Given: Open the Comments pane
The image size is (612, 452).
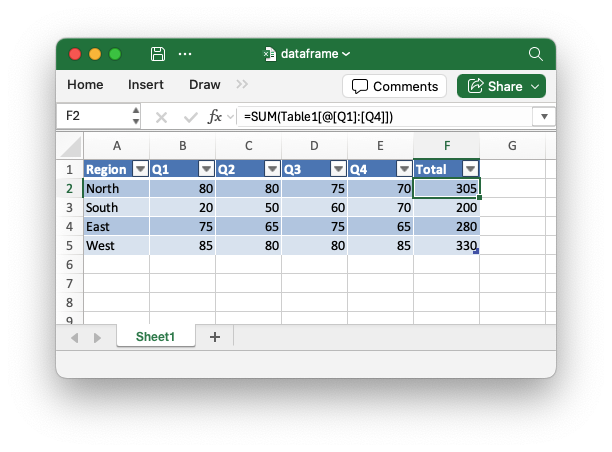Looking at the screenshot, I should tap(395, 86).
